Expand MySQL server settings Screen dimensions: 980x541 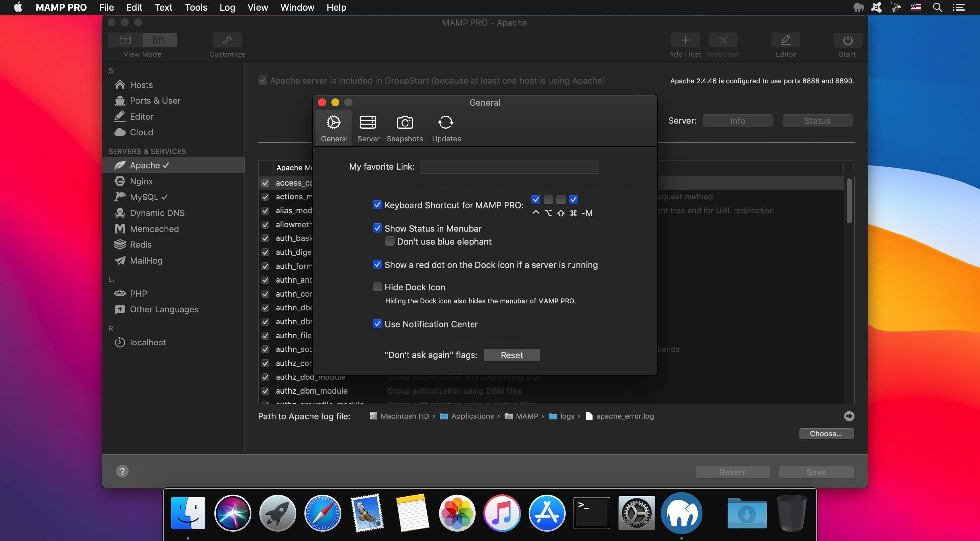[143, 197]
